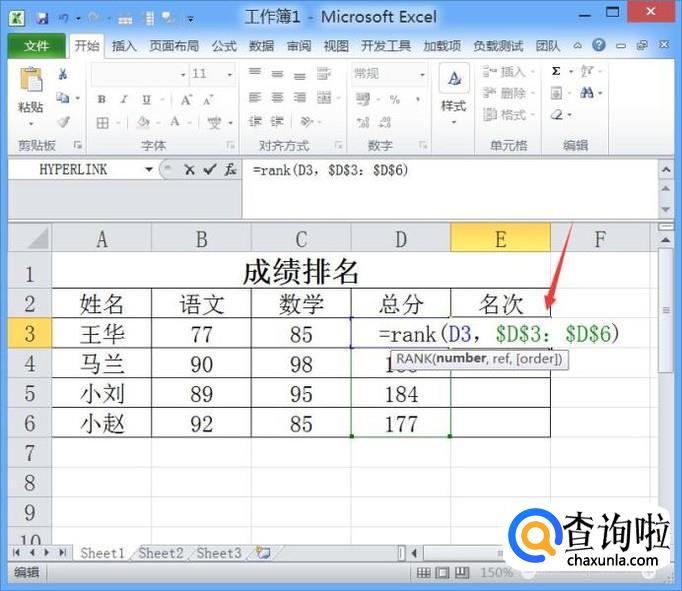682x591 pixels.
Task: Click the Undo icon
Action: 64,18
